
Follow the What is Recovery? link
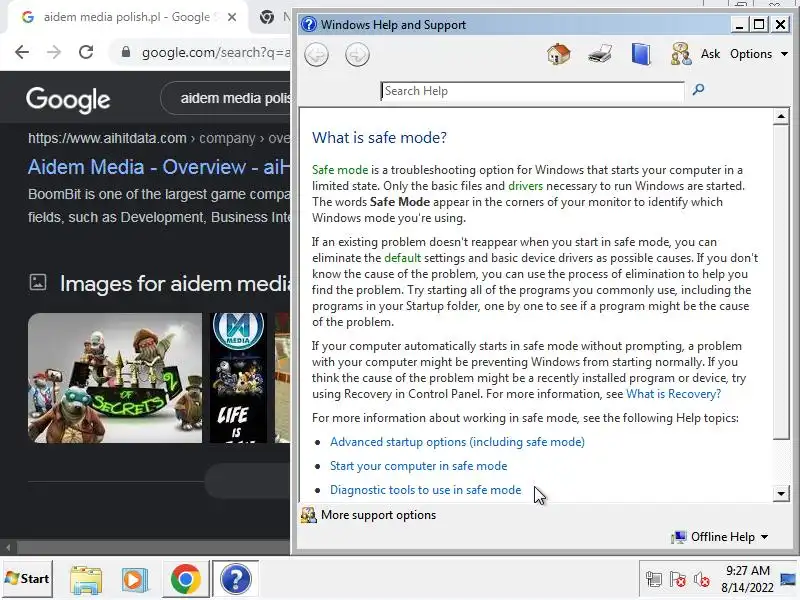point(673,394)
